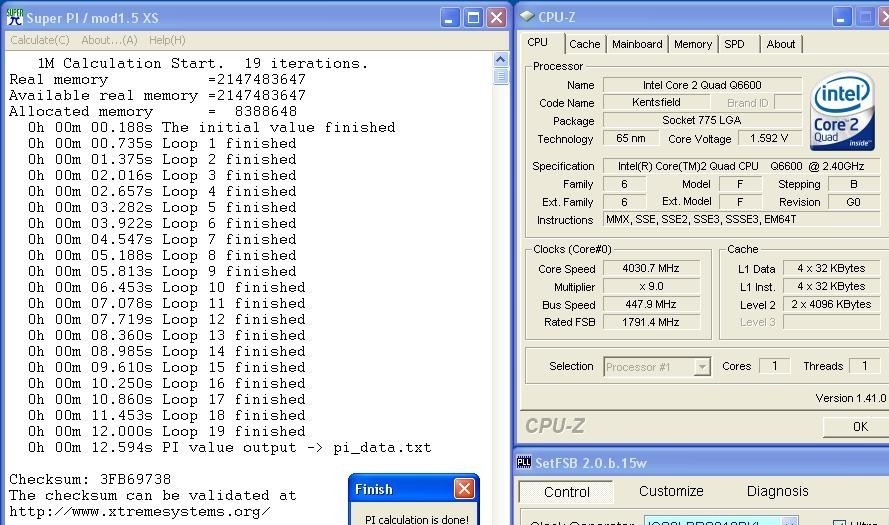Close the Super PI window

496,18
